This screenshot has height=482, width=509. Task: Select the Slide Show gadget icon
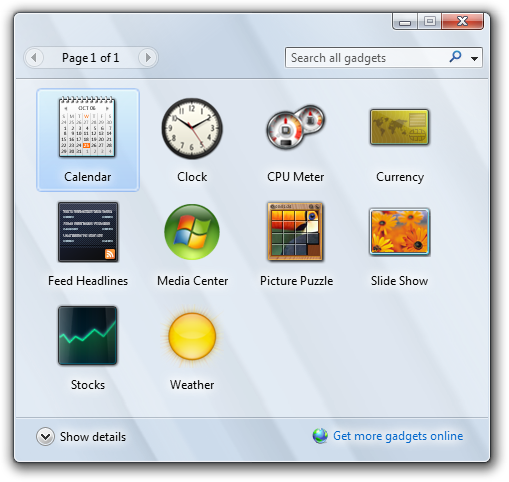pyautogui.click(x=399, y=232)
